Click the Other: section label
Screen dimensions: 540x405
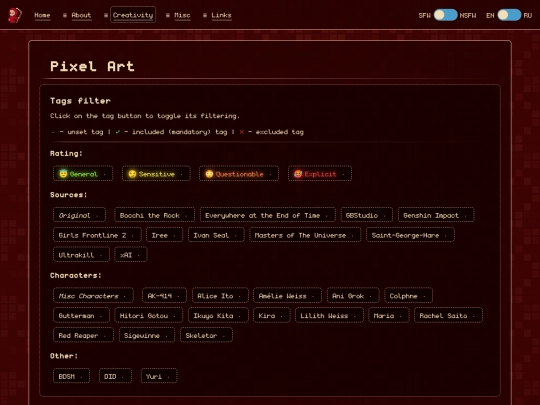pyautogui.click(x=64, y=356)
